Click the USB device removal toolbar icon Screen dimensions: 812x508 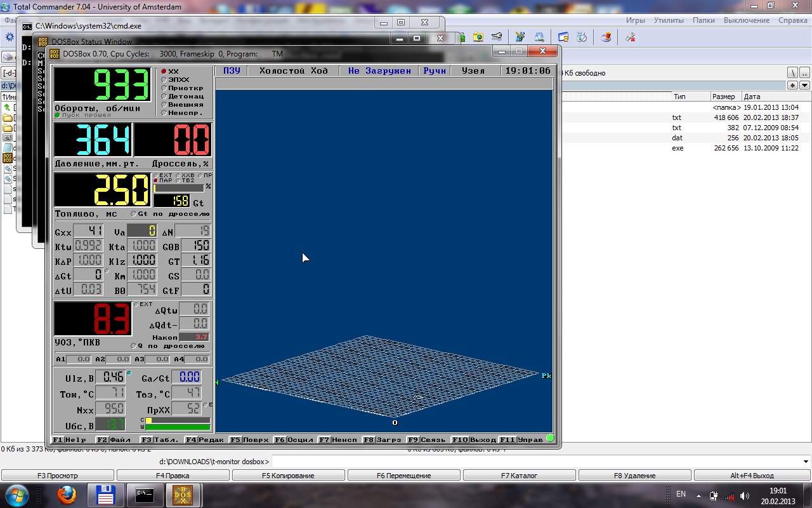tap(630, 37)
